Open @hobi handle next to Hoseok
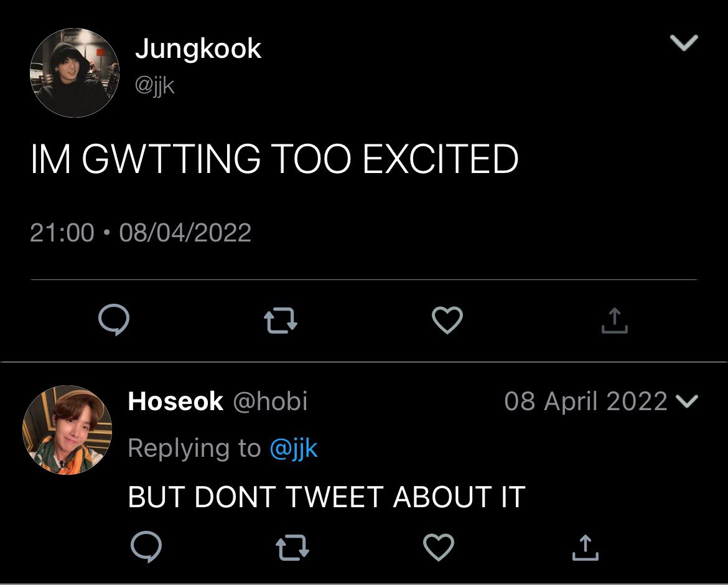Screen dimensions: 728x585 point(270,401)
